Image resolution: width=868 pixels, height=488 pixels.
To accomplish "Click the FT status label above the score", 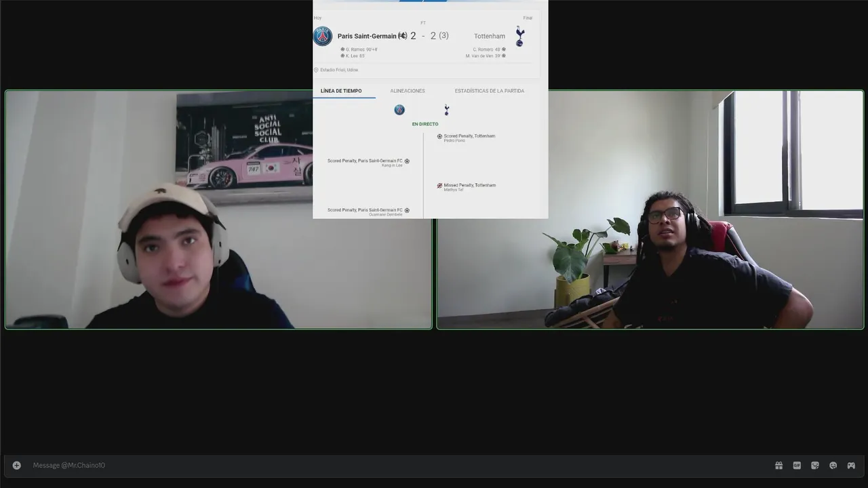I will pyautogui.click(x=423, y=23).
